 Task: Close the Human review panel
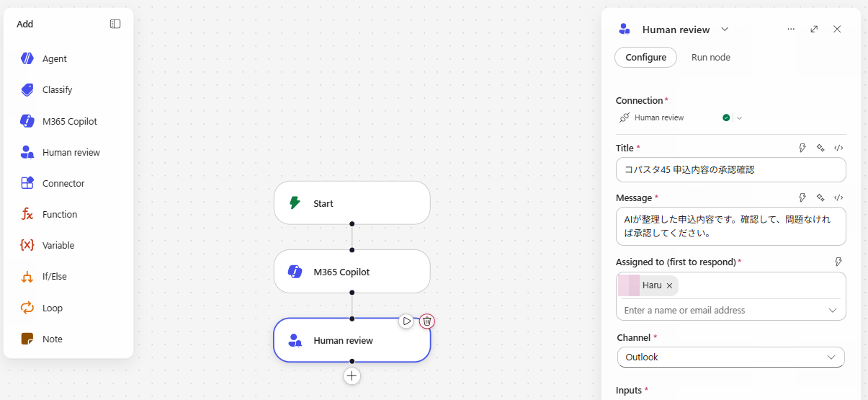[x=837, y=29]
